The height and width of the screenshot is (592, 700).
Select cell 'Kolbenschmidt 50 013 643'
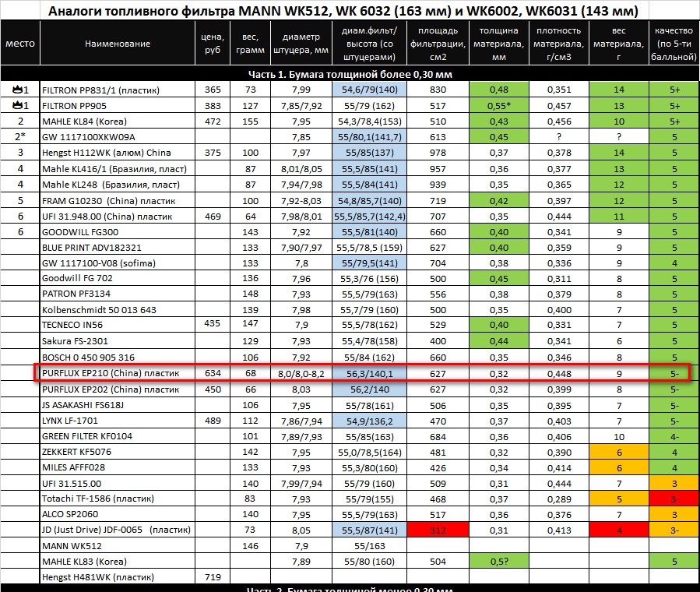[118, 310]
